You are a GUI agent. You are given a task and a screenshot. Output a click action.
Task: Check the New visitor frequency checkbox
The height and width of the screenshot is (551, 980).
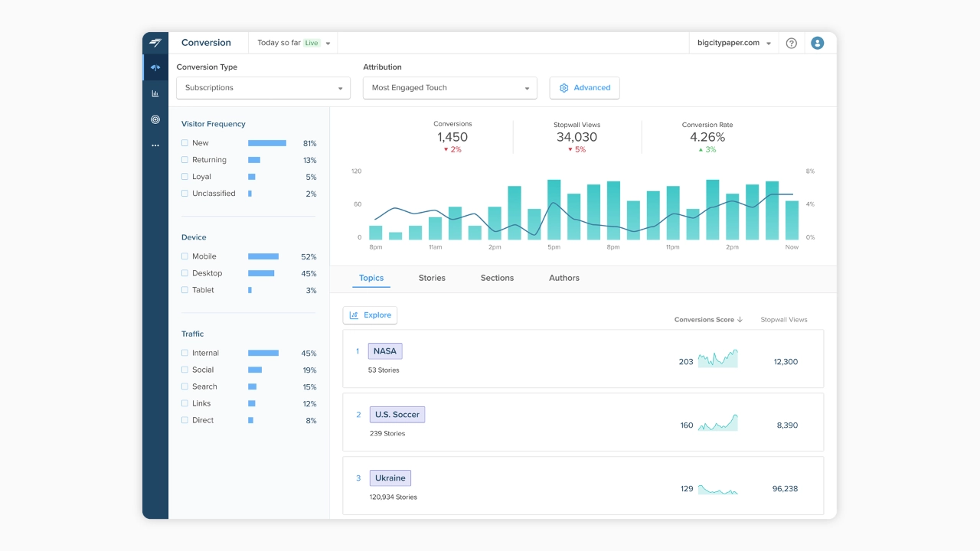coord(185,143)
